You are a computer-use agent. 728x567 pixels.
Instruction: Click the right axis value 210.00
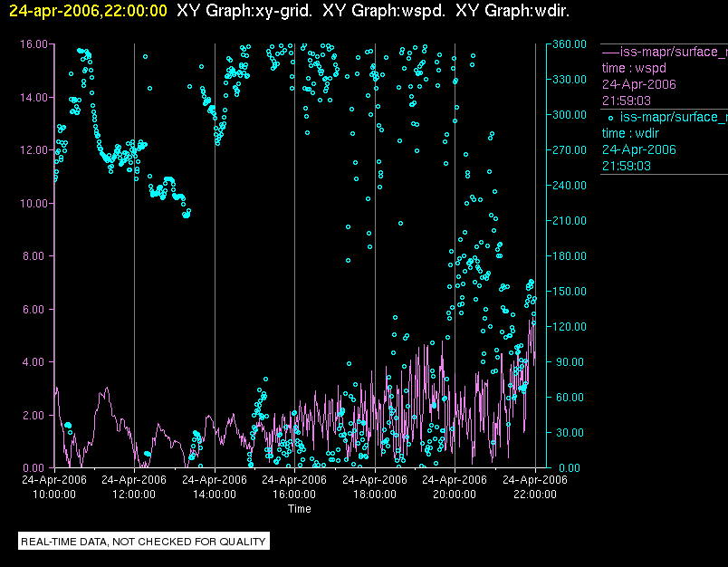(x=570, y=221)
